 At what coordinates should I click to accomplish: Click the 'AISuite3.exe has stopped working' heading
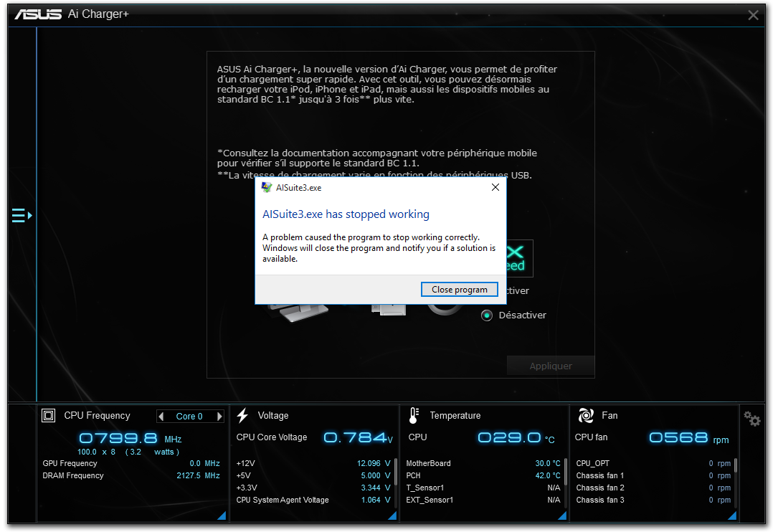[x=346, y=214]
